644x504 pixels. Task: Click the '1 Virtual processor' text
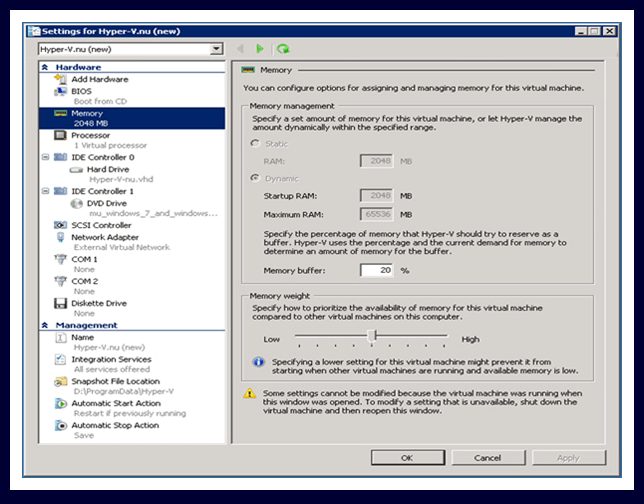point(110,145)
